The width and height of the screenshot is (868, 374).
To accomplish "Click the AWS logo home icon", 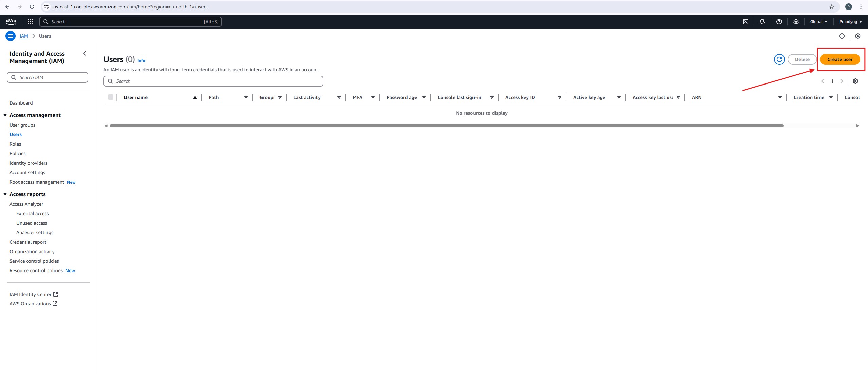I will (x=11, y=22).
